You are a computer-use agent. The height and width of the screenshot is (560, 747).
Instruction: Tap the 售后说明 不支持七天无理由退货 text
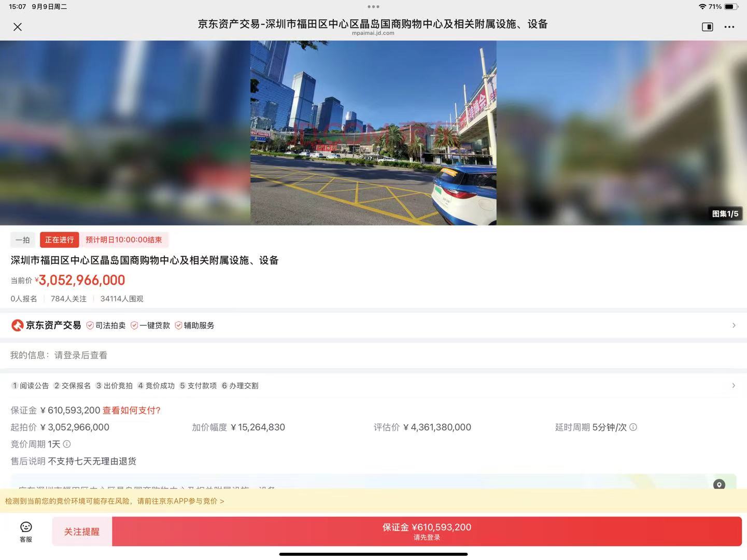[74, 461]
